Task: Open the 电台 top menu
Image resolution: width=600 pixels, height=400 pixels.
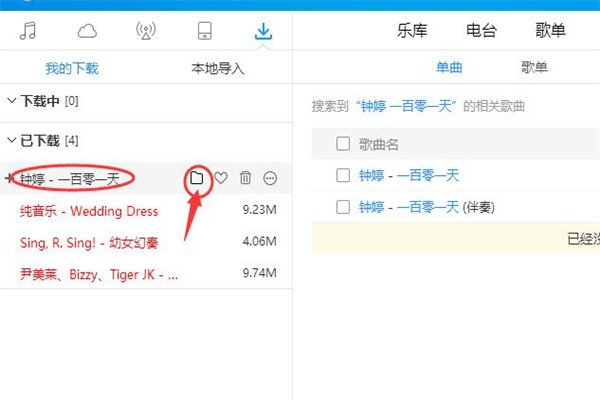Action: tap(481, 30)
